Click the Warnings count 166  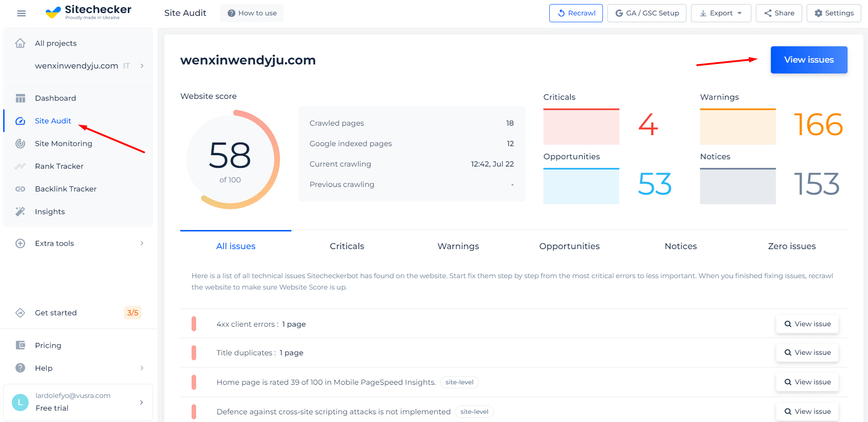click(x=818, y=125)
